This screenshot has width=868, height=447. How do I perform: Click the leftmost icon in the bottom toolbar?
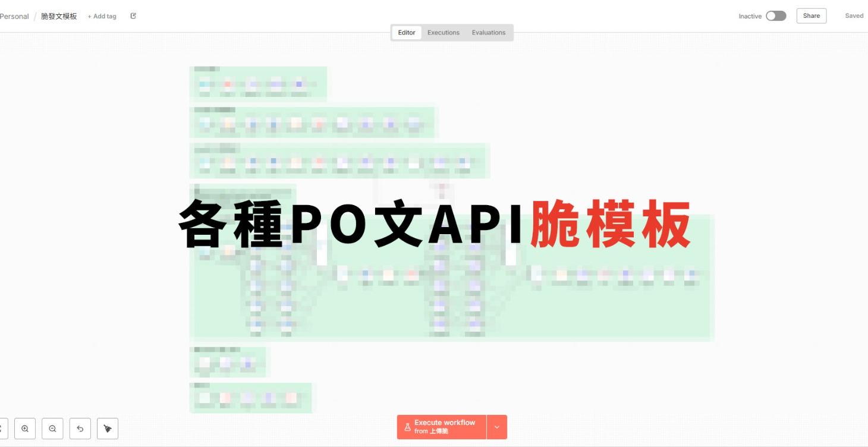tap(2, 428)
